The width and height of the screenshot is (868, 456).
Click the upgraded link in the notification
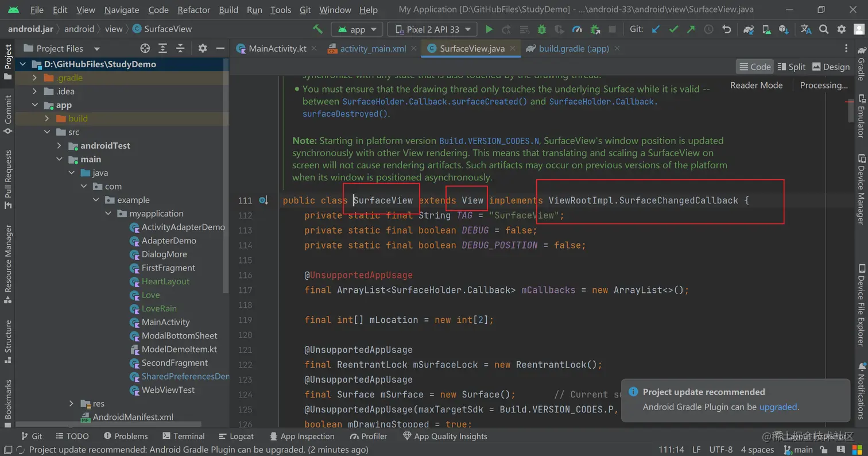(778, 407)
